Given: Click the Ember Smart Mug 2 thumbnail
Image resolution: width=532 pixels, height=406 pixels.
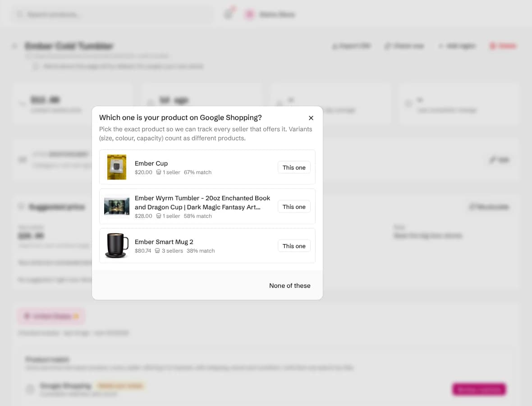Looking at the screenshot, I should tap(117, 245).
